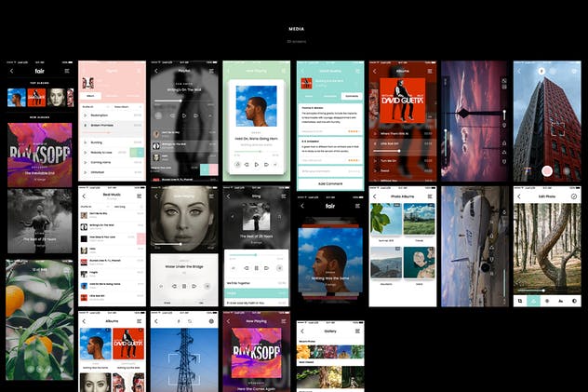
Task: Toggle flash icon on building camera screen
Action: 541,71
